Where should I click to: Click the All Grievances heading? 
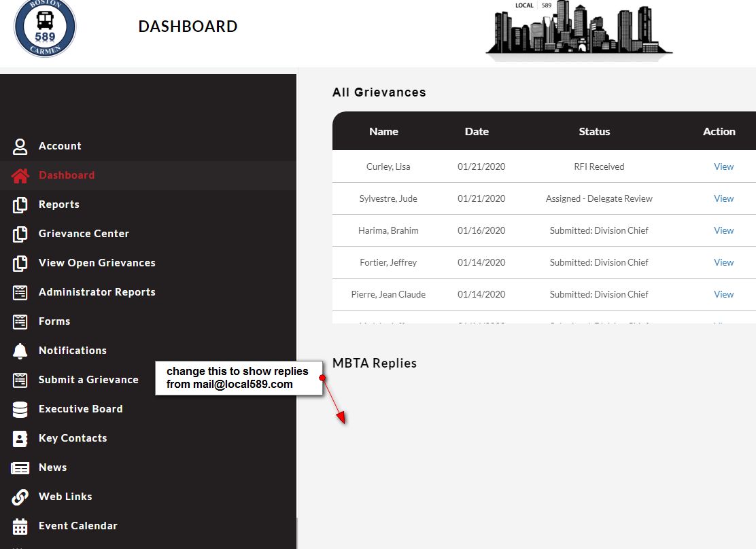pos(379,92)
